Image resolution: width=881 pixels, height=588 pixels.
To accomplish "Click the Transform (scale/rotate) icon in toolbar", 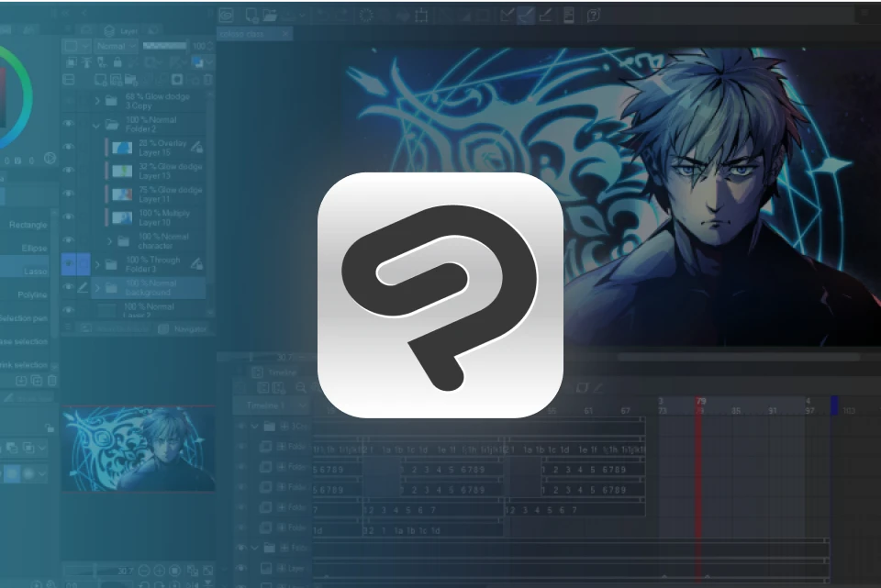I will coord(421,16).
